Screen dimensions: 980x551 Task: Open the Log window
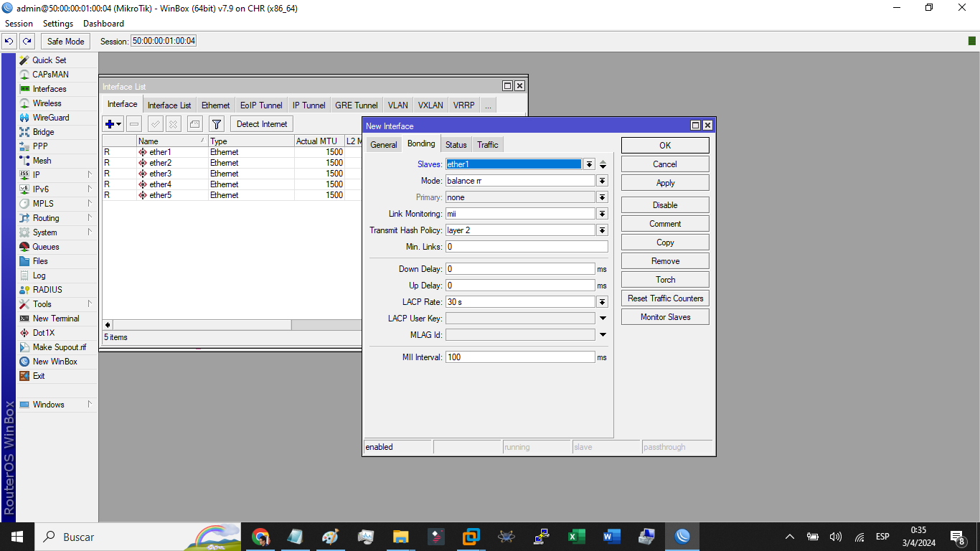[39, 275]
